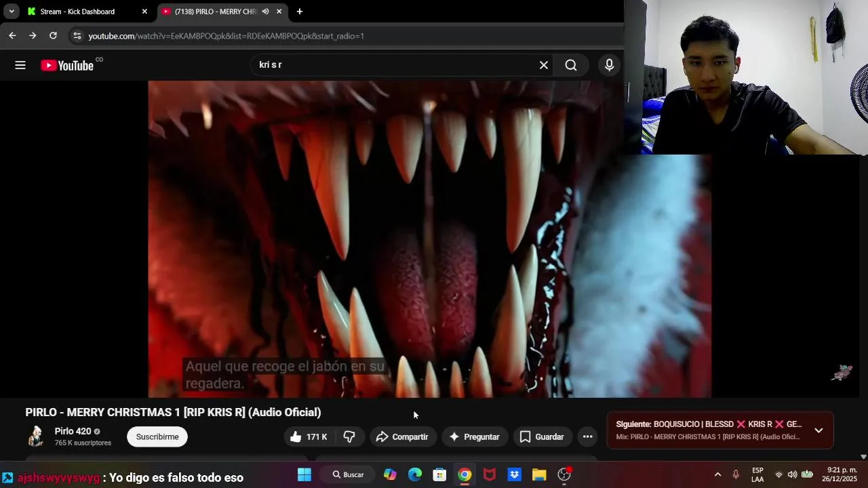Viewport: 868px width, 488px height.
Task: Click '765 K suscriptores' text
Action: pos(83,443)
